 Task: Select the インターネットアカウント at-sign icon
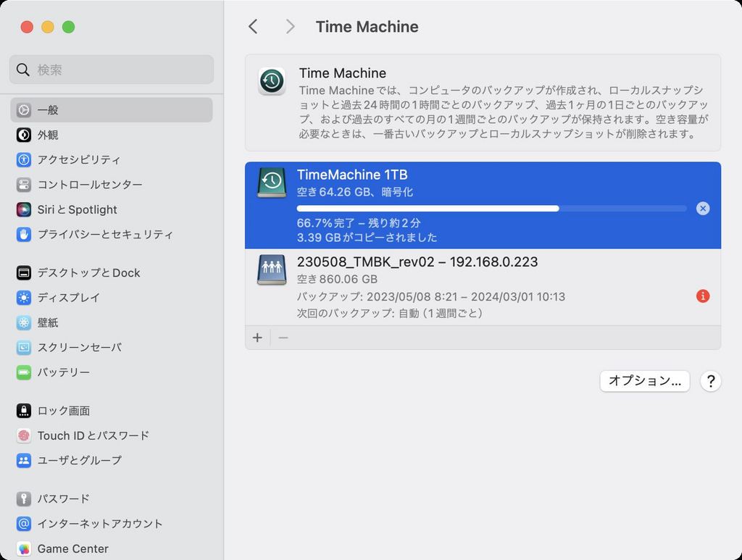click(x=24, y=524)
